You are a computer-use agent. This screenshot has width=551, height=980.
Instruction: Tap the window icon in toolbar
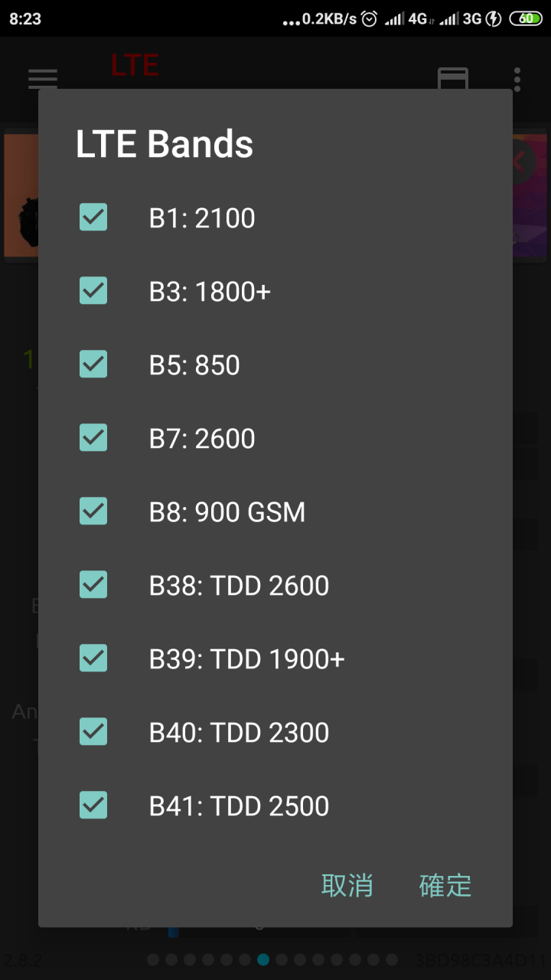[x=452, y=79]
